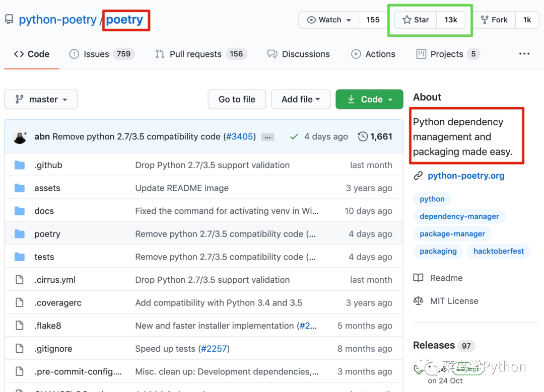Viewport: 544px width, 392px height.
Task: Open the python-poetry.org website link
Action: point(466,176)
